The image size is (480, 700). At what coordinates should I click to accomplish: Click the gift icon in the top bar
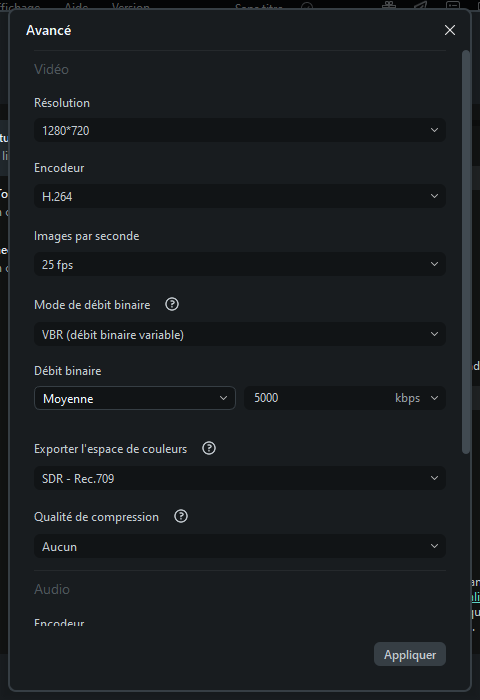(x=389, y=5)
